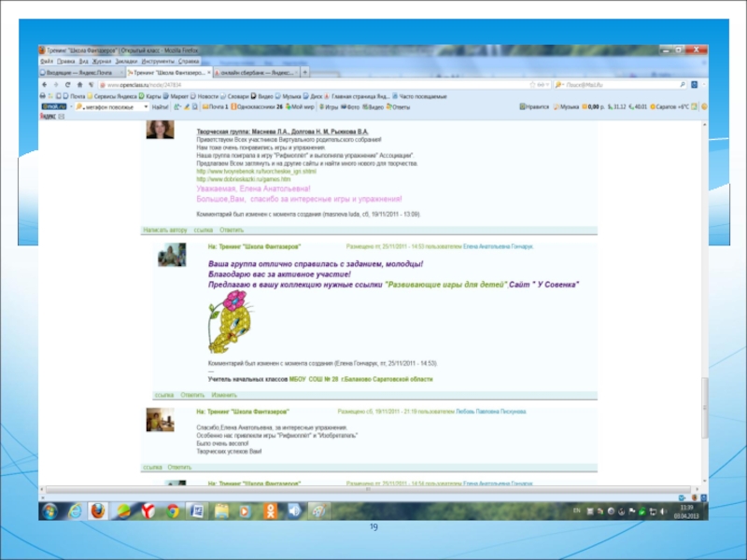Open Мой мир on Mail.ru toolbar
This screenshot has height=560, width=747.
click(300, 107)
